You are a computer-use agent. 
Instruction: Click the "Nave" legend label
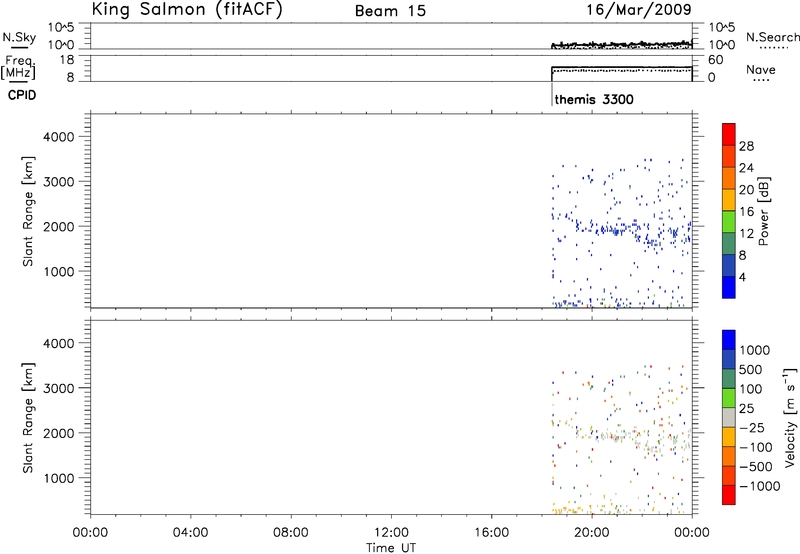pyautogui.click(x=761, y=70)
